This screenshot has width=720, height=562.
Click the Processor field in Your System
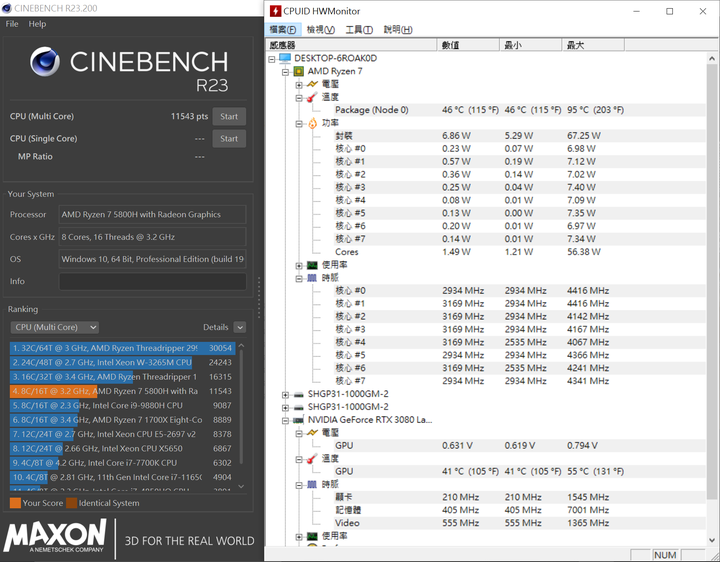click(152, 214)
